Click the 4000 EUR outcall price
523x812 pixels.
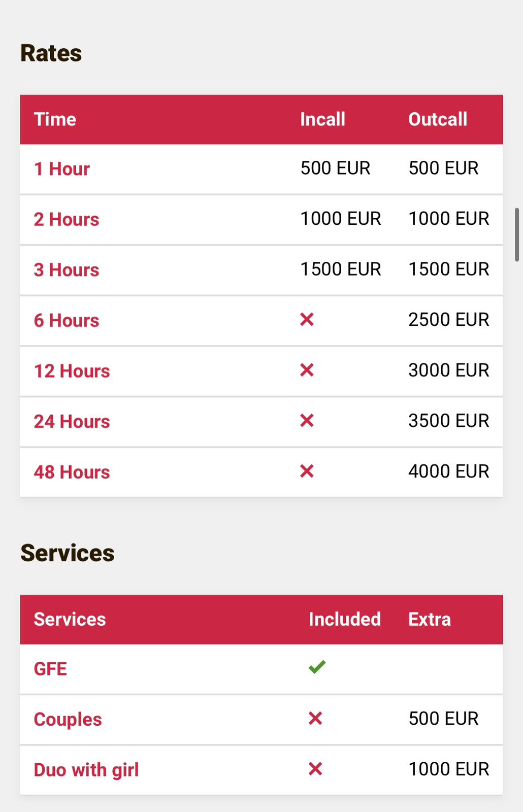point(449,471)
